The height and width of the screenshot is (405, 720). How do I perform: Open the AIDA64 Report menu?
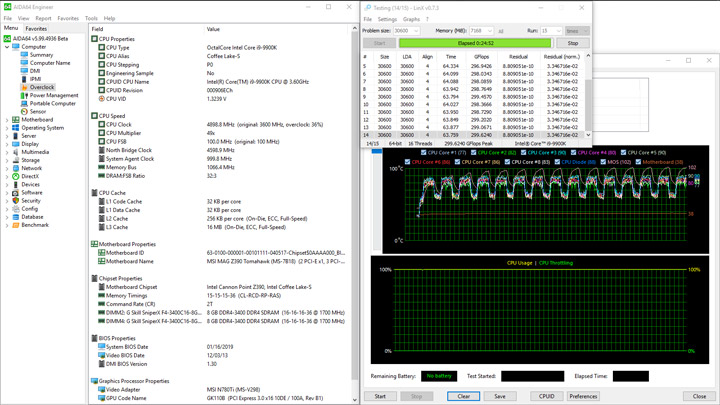43,18
